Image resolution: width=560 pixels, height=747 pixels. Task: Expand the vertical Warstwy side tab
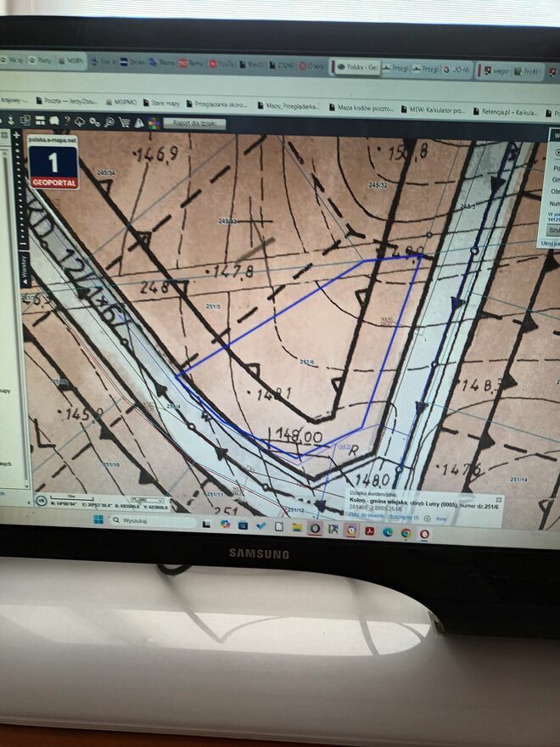click(x=24, y=270)
